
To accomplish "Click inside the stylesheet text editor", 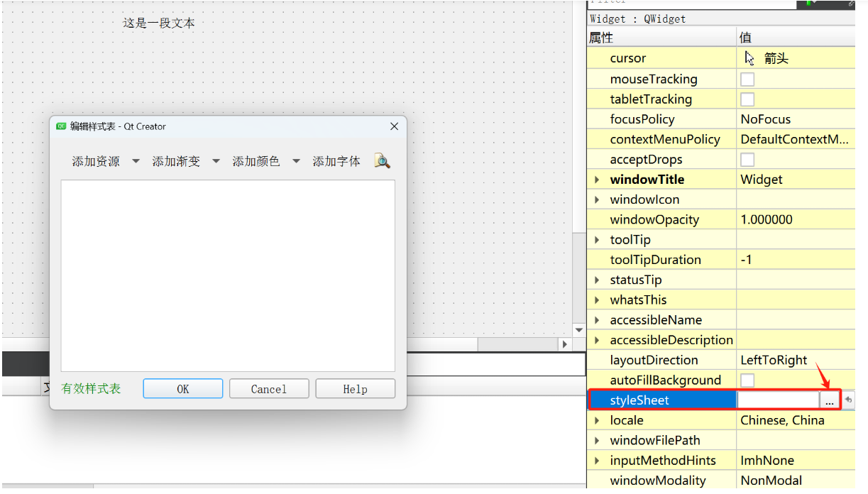I will click(x=228, y=275).
